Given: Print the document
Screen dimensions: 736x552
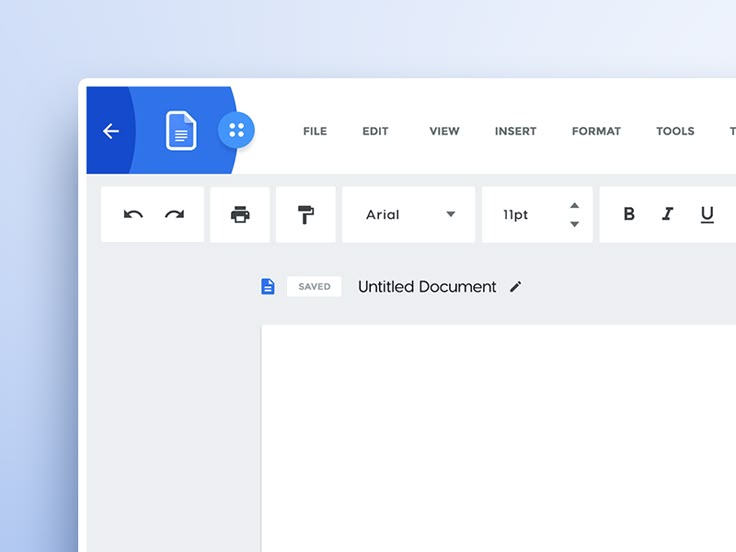Looking at the screenshot, I should tap(240, 215).
